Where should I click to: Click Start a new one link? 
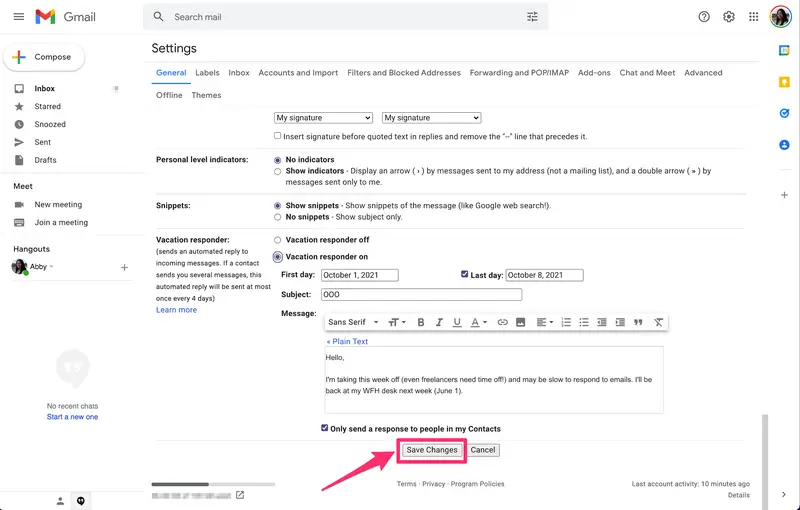pos(72,417)
